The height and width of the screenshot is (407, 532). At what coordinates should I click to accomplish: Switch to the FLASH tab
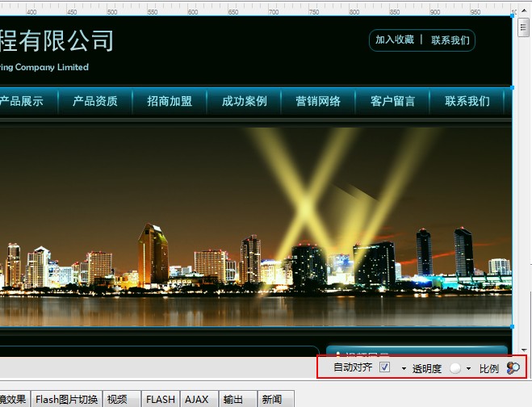tap(161, 399)
